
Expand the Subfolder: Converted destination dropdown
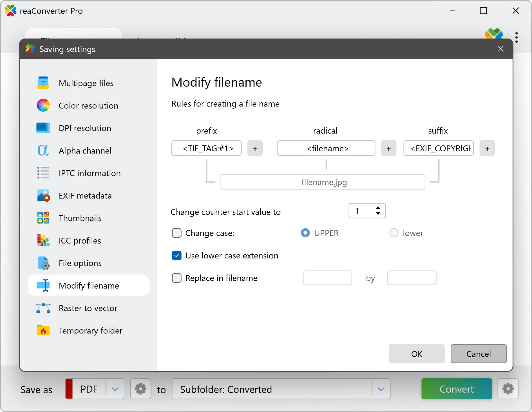[381, 389]
